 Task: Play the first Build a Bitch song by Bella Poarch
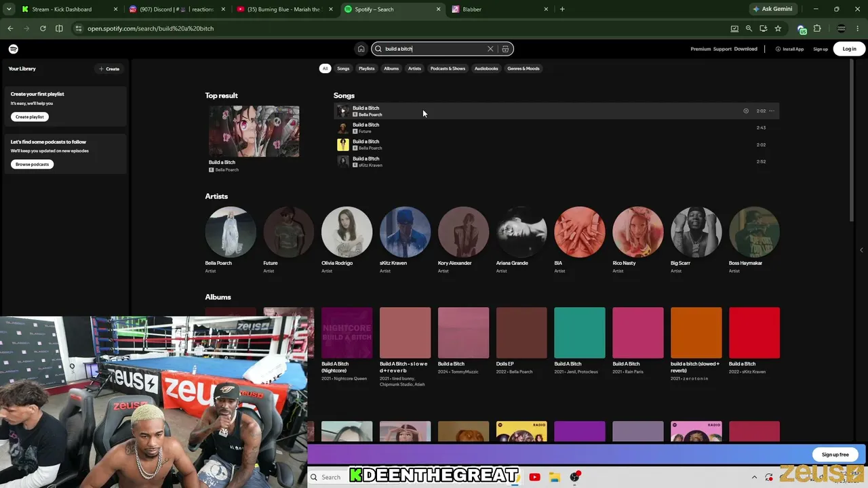coord(343,111)
